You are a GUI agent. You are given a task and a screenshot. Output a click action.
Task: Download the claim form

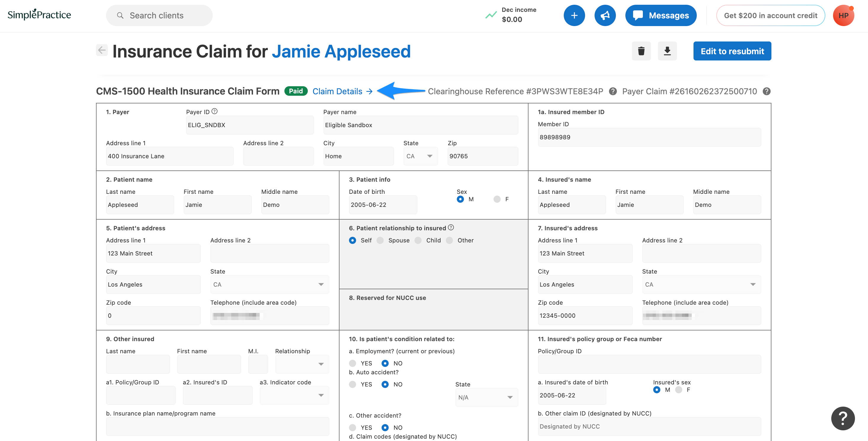point(667,51)
